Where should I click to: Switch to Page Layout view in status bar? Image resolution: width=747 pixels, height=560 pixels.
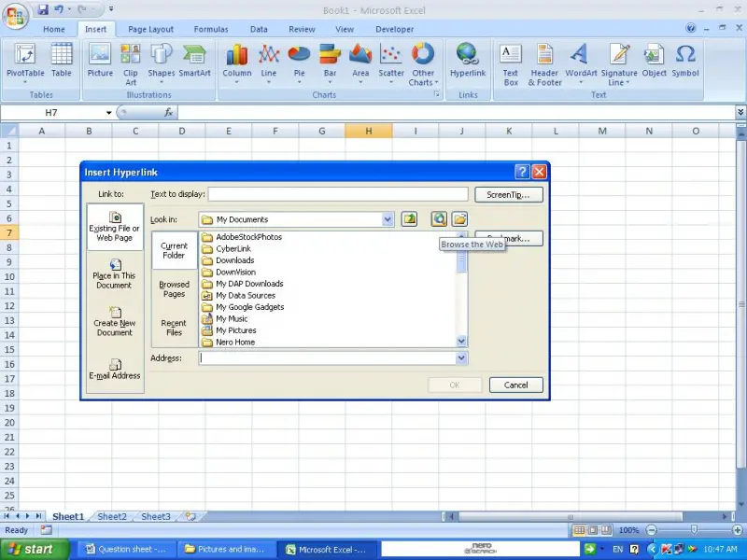click(x=593, y=530)
